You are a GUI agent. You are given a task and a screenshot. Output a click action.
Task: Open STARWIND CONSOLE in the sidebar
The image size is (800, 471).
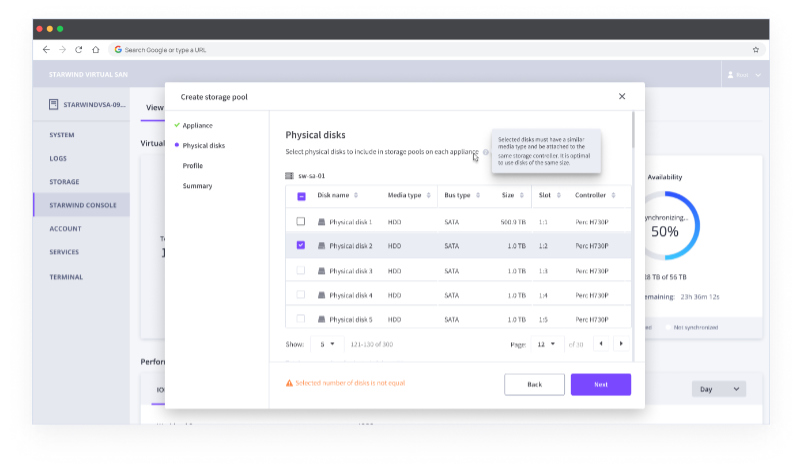(x=83, y=205)
